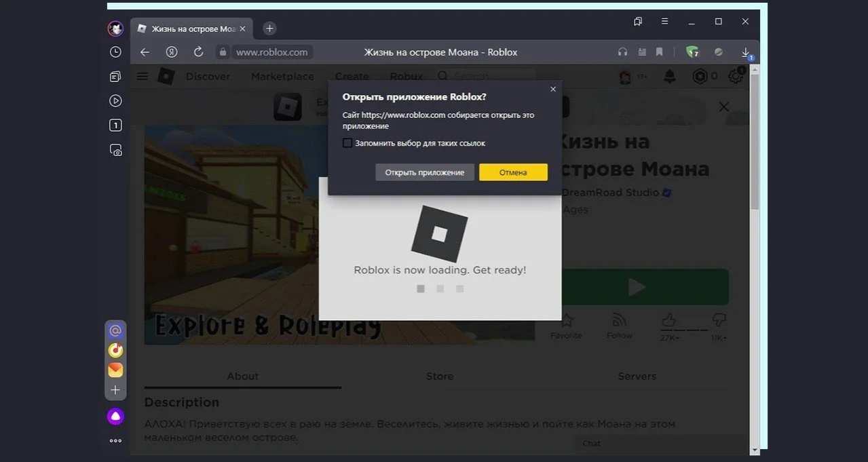Open tab counter icon showing 1
The image size is (868, 462).
(115, 126)
